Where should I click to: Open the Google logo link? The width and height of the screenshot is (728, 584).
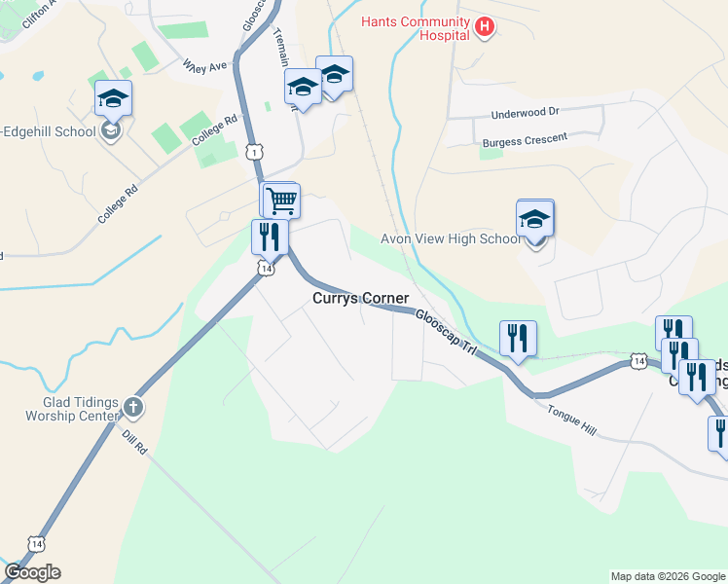(x=32, y=573)
